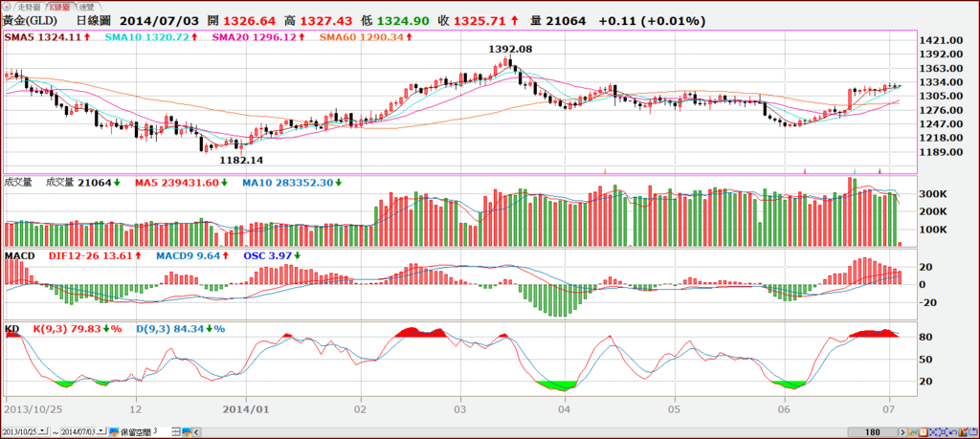Click the 保留空間 hand icon
Viewport: 980px width, 439px height.
(x=115, y=431)
